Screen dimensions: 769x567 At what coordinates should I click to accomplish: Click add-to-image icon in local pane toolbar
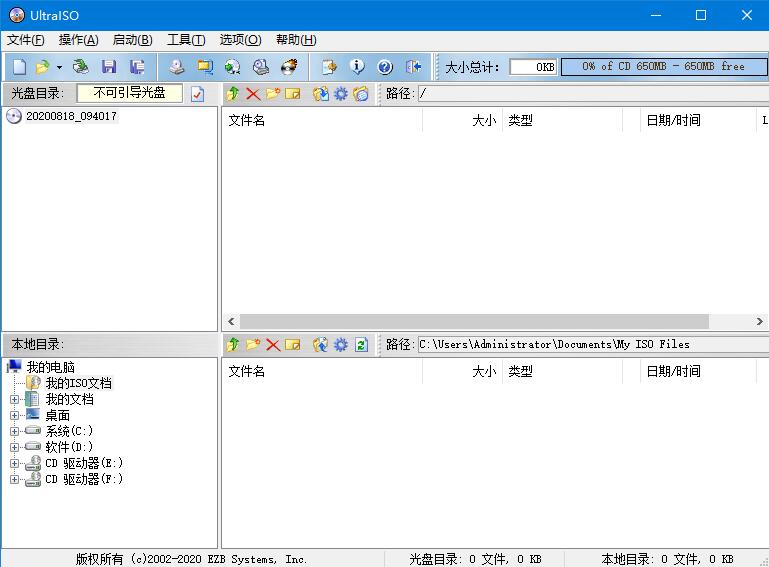tap(321, 345)
